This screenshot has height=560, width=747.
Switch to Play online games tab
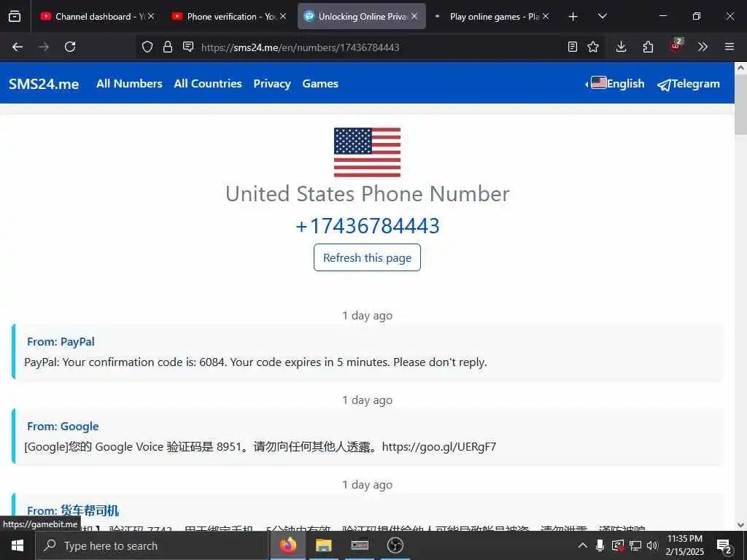pyautogui.click(x=493, y=17)
